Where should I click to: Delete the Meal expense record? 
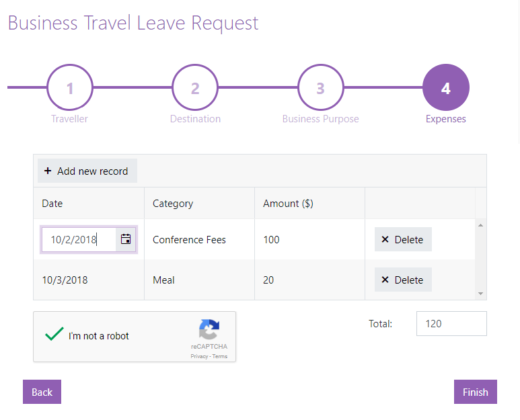403,280
